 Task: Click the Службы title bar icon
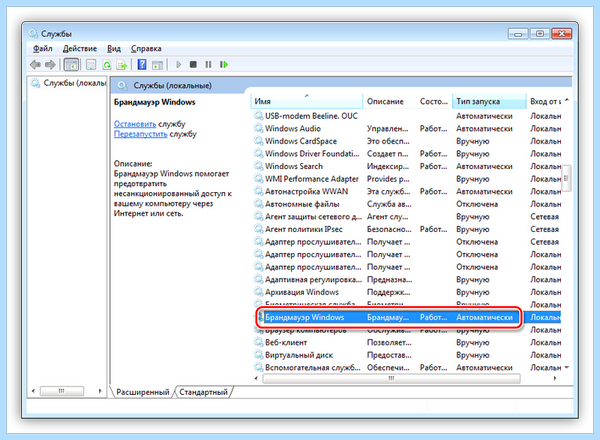33,34
